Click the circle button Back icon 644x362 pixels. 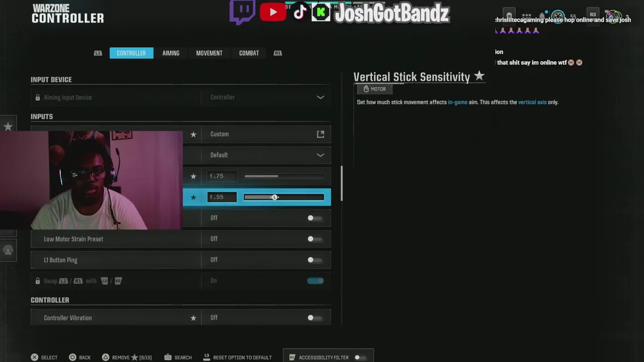point(72,357)
